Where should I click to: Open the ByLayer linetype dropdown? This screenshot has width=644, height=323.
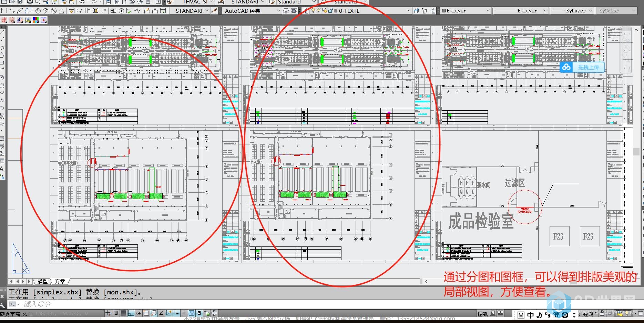tap(545, 11)
